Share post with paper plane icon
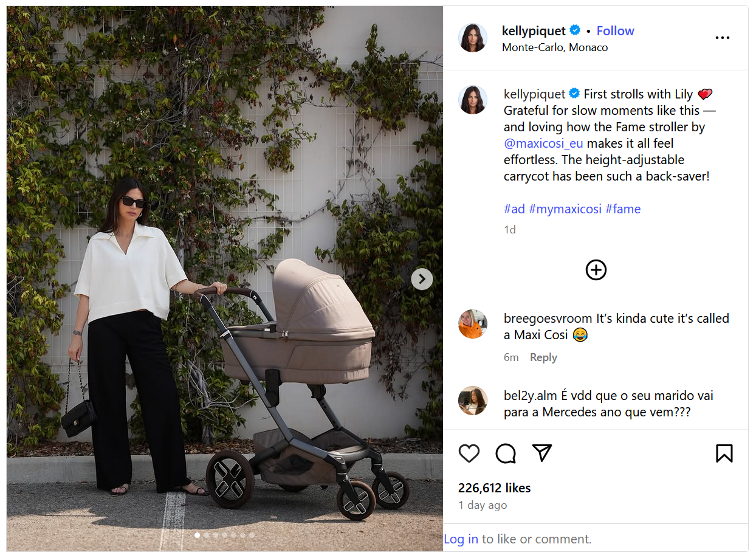The height and width of the screenshot is (558, 756). pyautogui.click(x=542, y=453)
